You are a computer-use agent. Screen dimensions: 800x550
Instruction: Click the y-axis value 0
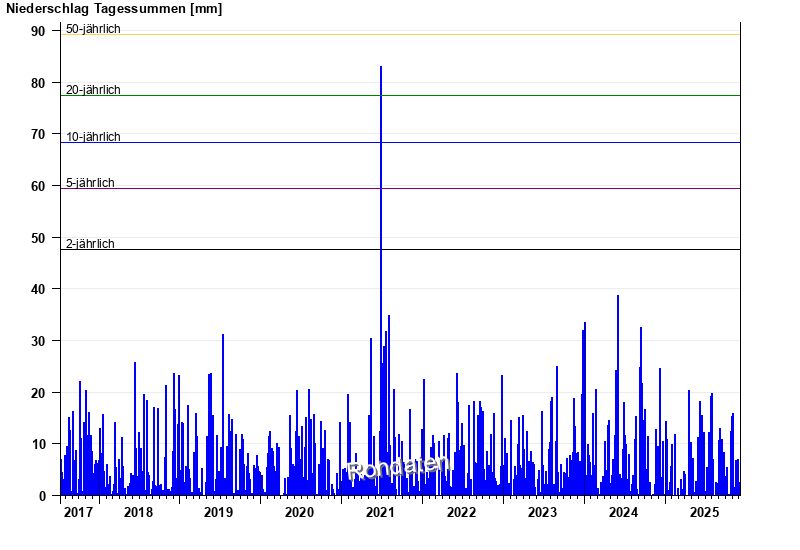(42, 496)
